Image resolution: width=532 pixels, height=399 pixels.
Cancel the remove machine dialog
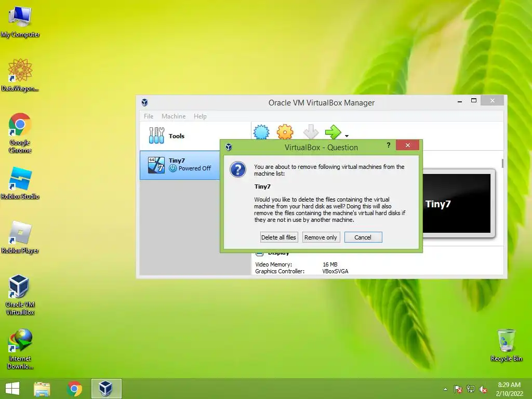coord(363,237)
